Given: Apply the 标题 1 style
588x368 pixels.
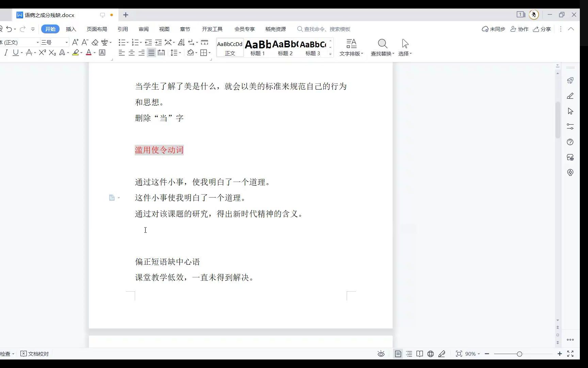Looking at the screenshot, I should (258, 48).
